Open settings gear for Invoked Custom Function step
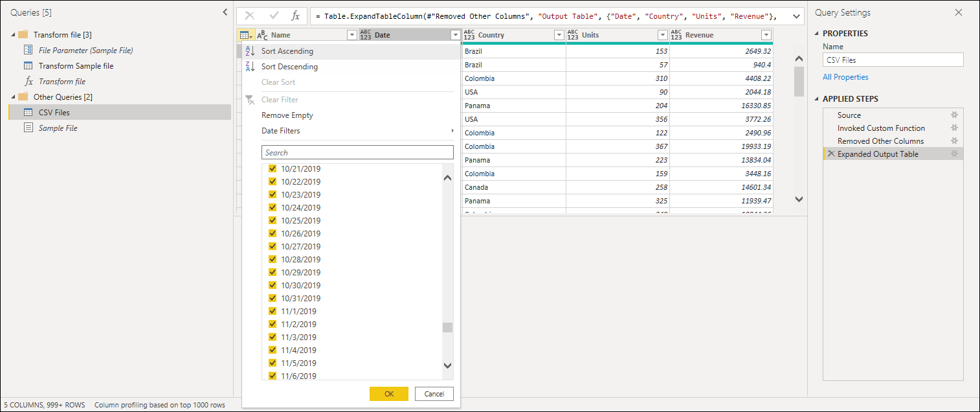 (954, 128)
